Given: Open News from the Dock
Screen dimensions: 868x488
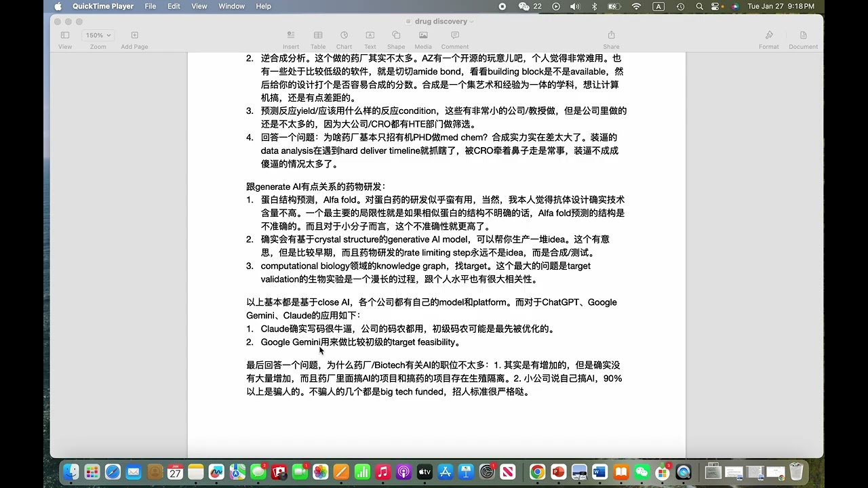Looking at the screenshot, I should point(508,472).
